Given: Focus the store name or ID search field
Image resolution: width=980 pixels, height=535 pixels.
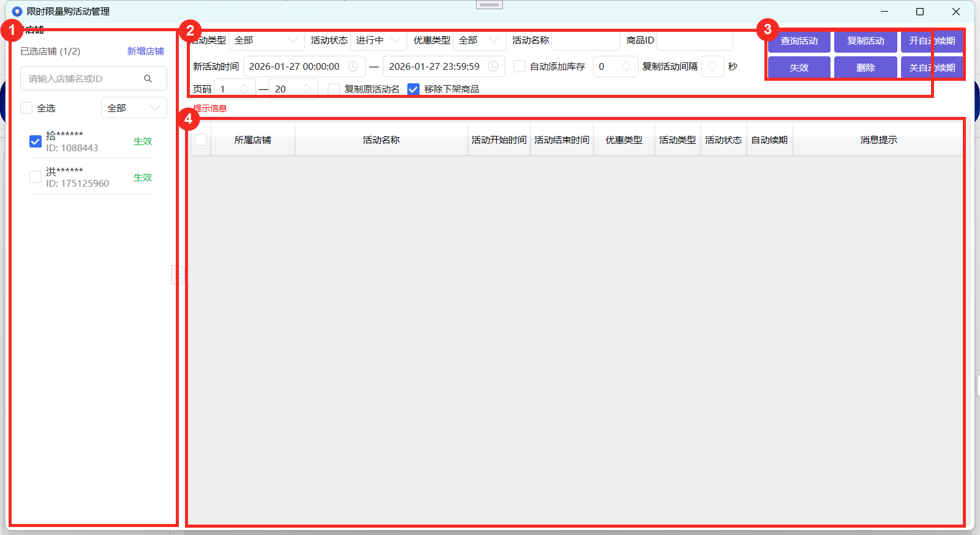Looking at the screenshot, I should [94, 78].
